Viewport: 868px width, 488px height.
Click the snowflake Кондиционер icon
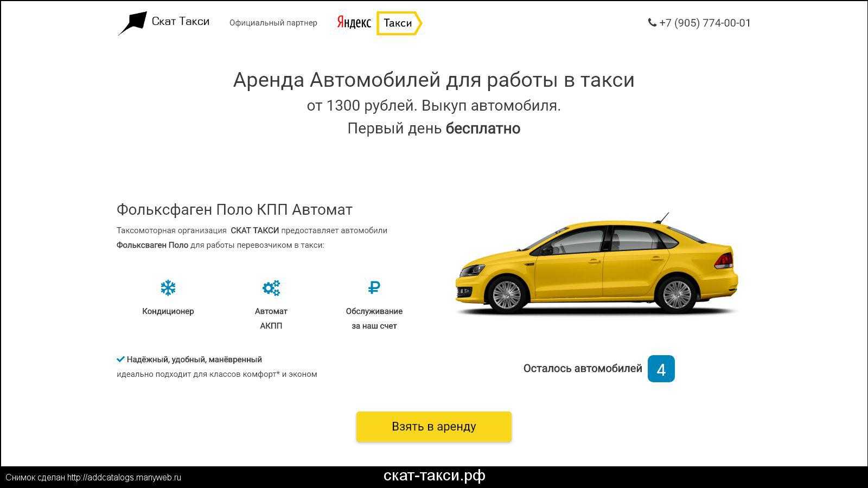click(x=168, y=287)
